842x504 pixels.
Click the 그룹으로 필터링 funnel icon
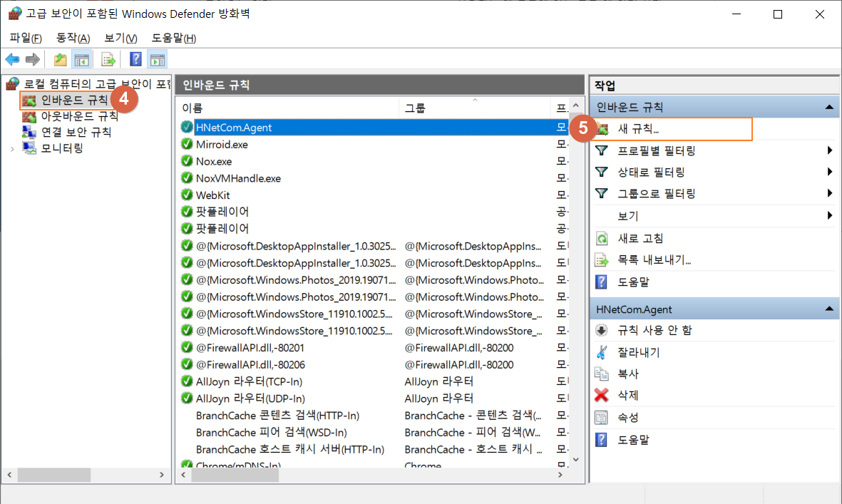coord(602,194)
